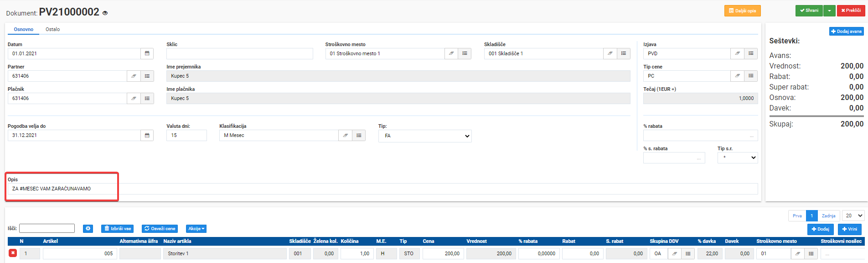Click the % rabata cell 0,00000
868x263 pixels.
point(539,253)
